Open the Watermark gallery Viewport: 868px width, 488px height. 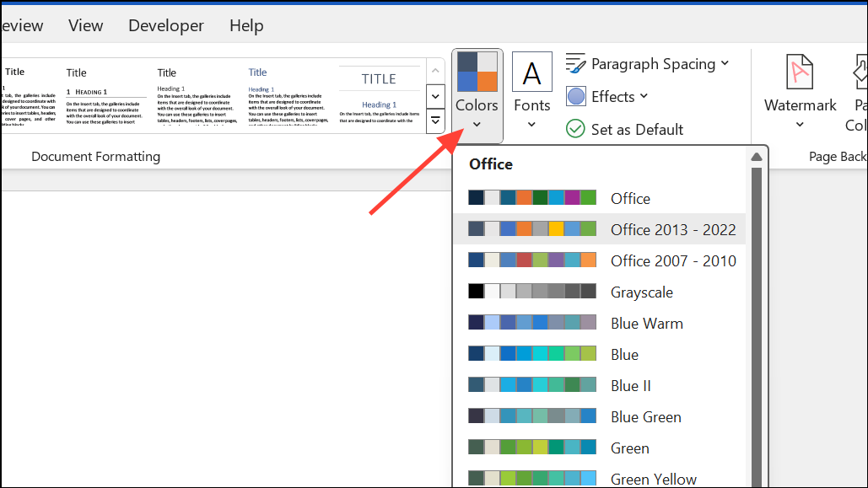click(800, 91)
